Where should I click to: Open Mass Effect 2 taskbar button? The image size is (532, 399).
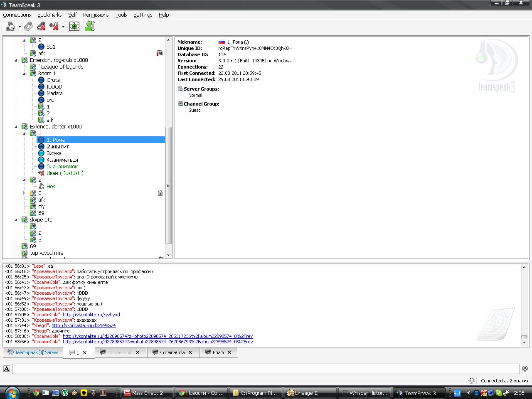[148, 393]
